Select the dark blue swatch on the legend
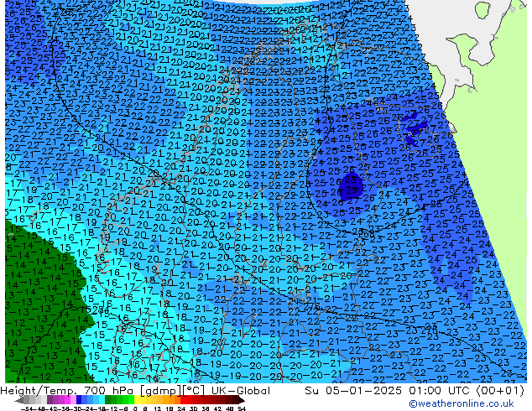 [79, 400]
